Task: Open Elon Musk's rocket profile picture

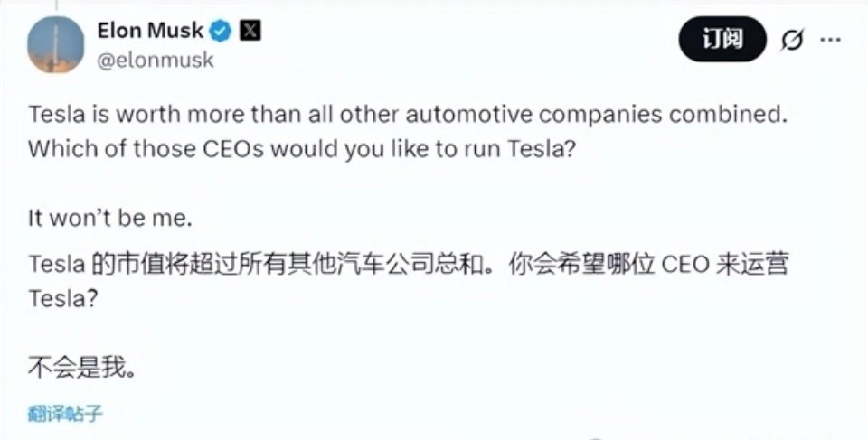Action: coord(57,45)
